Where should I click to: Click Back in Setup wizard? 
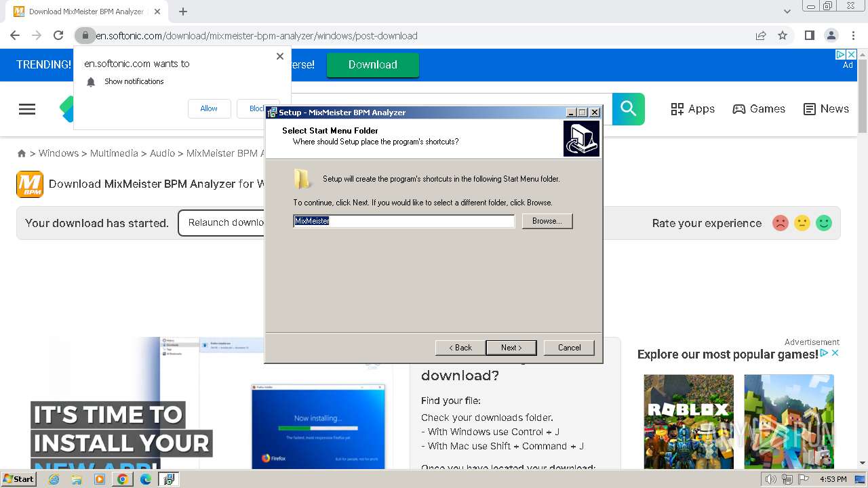pos(460,348)
